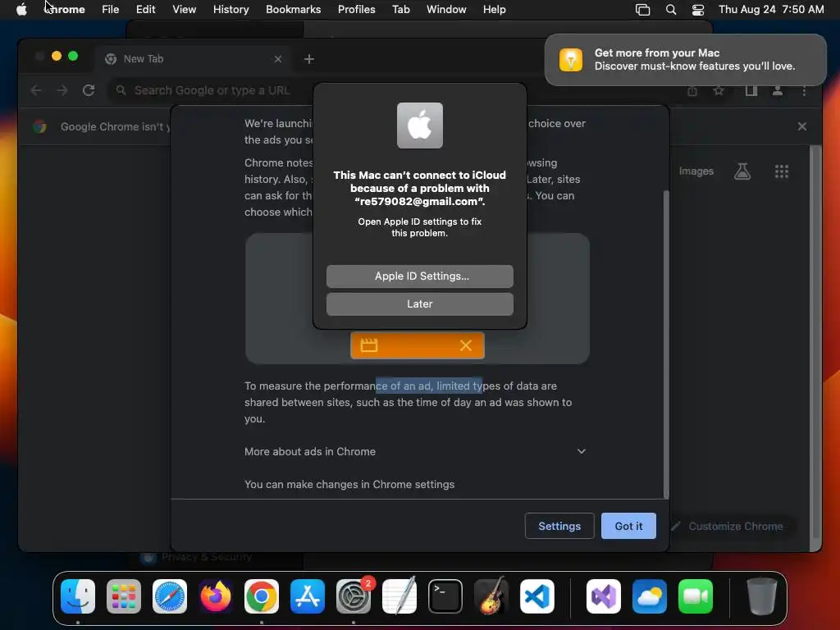Screen dimensions: 840x630
Task: Open a new tab with plus button
Action: pyautogui.click(x=309, y=59)
